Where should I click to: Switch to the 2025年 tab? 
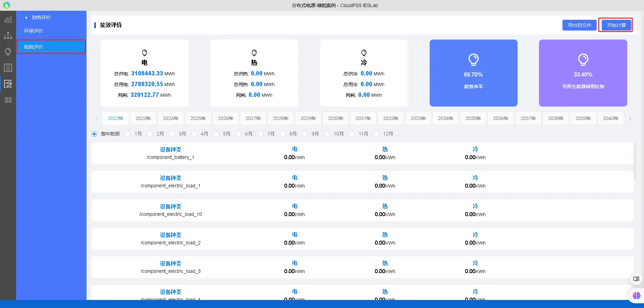pos(198,118)
